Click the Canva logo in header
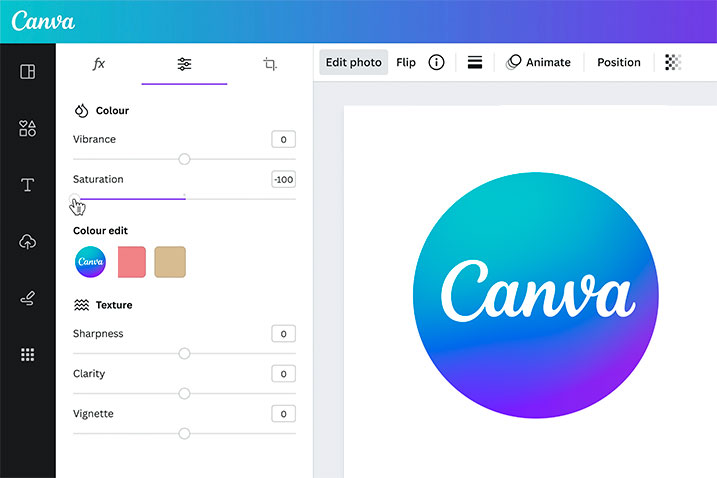The width and height of the screenshot is (717, 478). click(43, 21)
